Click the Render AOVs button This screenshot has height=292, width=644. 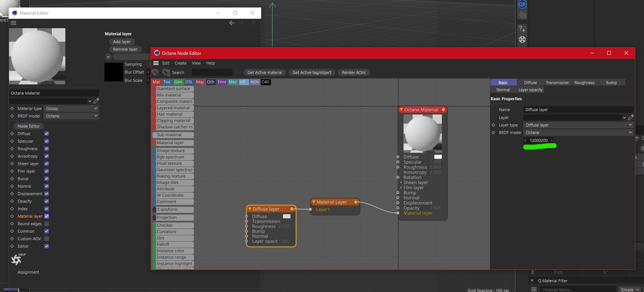[x=354, y=72]
